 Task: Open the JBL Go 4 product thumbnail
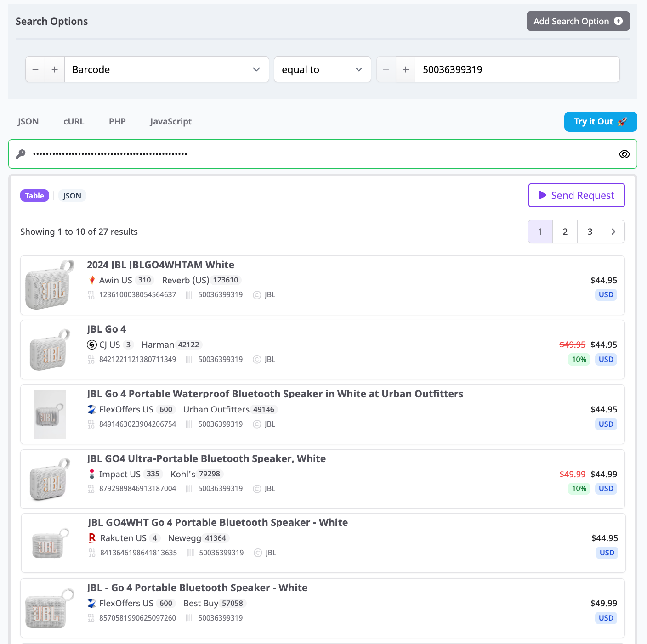[x=50, y=350]
